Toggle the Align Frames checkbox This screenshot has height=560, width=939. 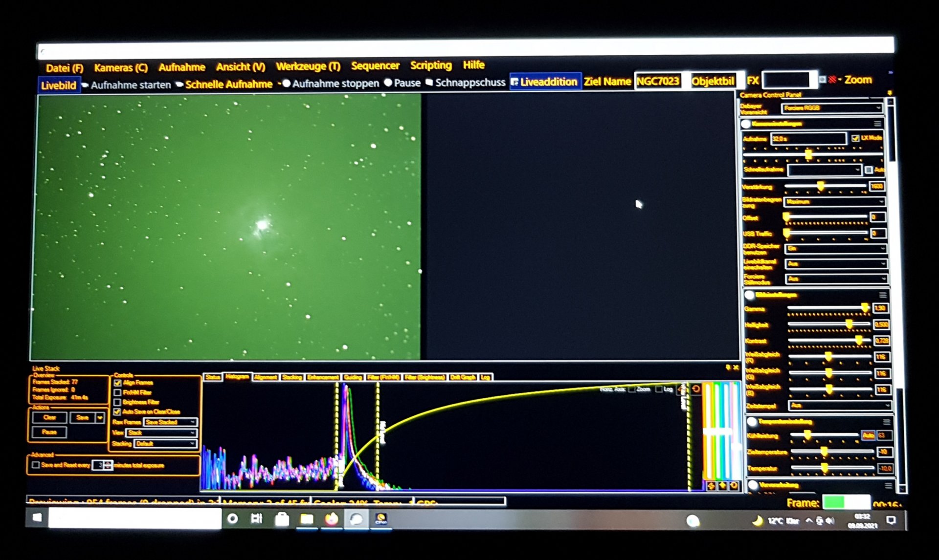pos(117,383)
